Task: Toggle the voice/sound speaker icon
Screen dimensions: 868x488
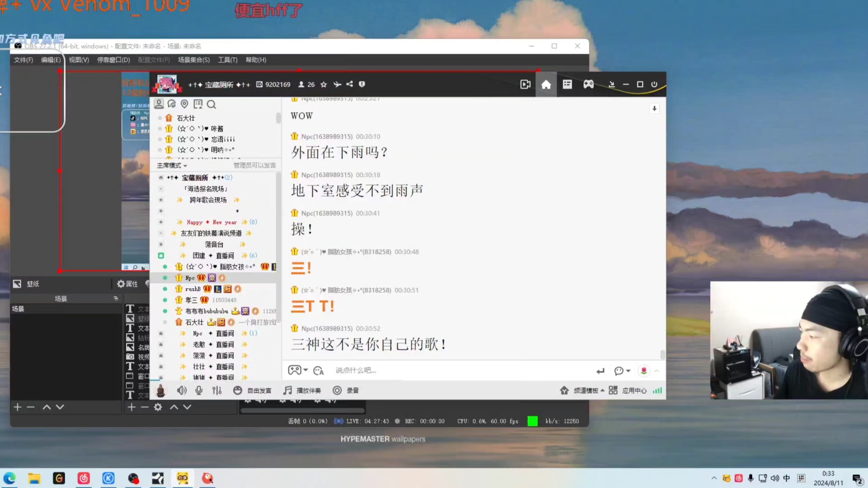Action: pos(181,390)
